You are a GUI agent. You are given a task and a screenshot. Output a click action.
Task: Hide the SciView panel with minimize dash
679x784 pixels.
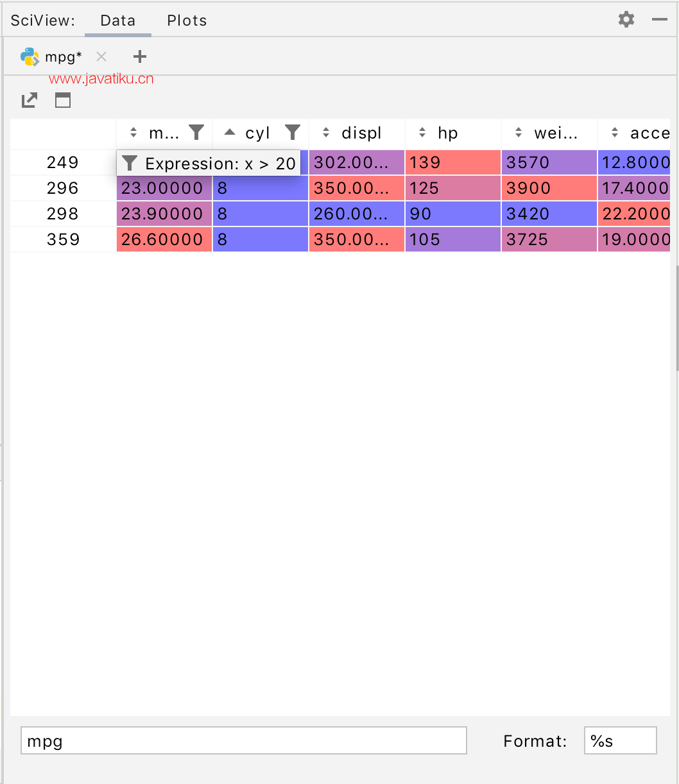click(660, 20)
